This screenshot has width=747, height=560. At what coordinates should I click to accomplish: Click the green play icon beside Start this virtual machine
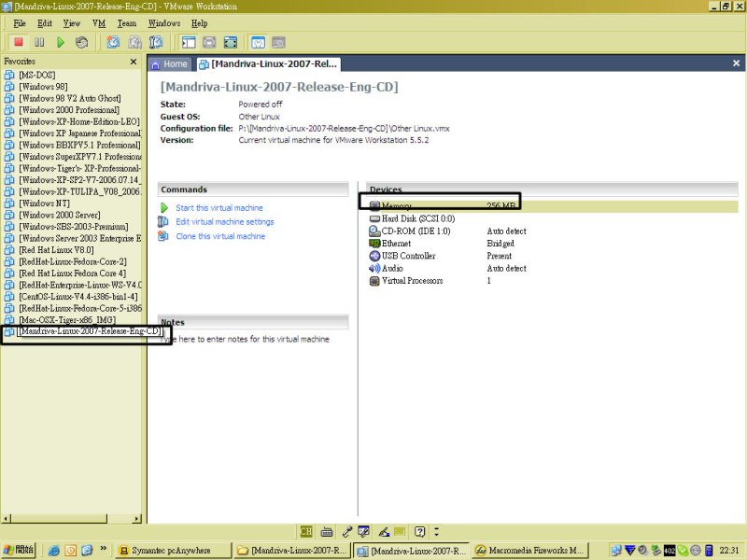pos(164,207)
